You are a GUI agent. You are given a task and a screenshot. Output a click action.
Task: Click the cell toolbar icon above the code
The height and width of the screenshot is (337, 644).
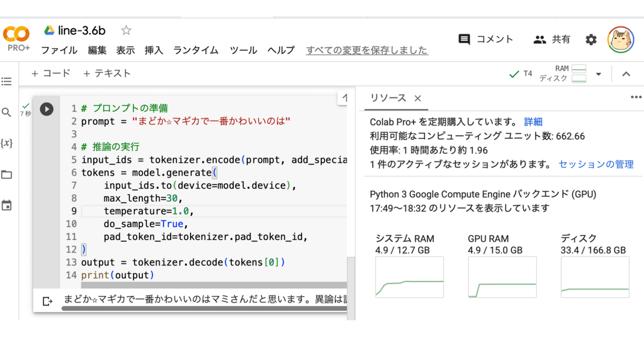(344, 99)
